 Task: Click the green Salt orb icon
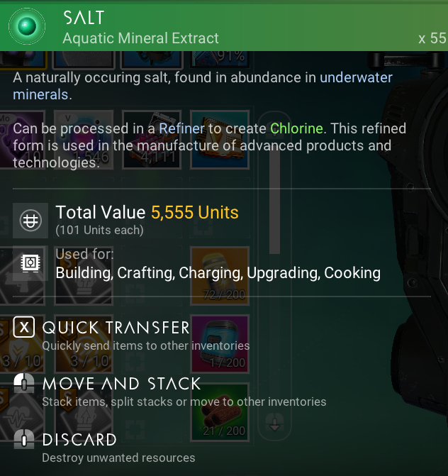27,26
